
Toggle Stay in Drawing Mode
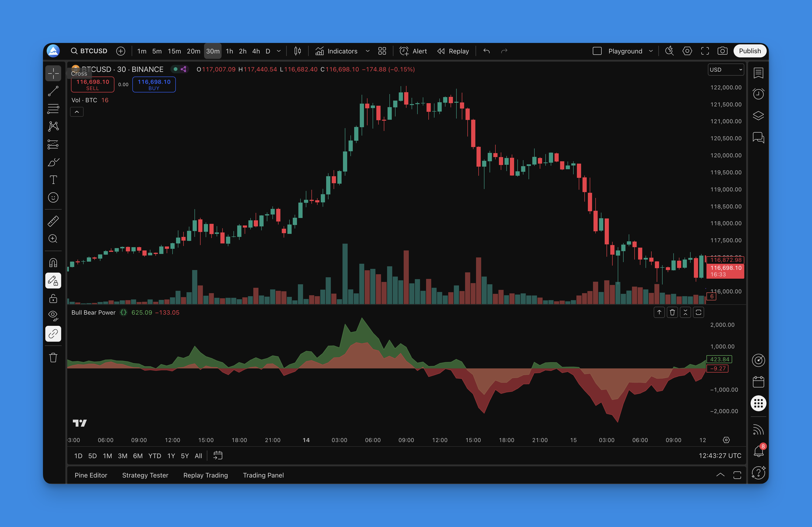(x=53, y=281)
